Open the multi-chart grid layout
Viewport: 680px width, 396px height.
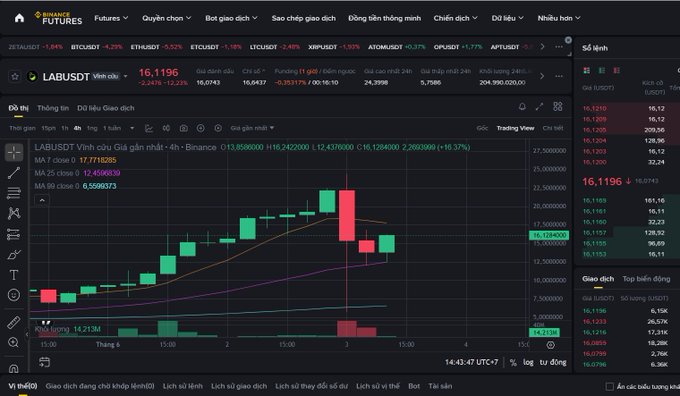558,106
